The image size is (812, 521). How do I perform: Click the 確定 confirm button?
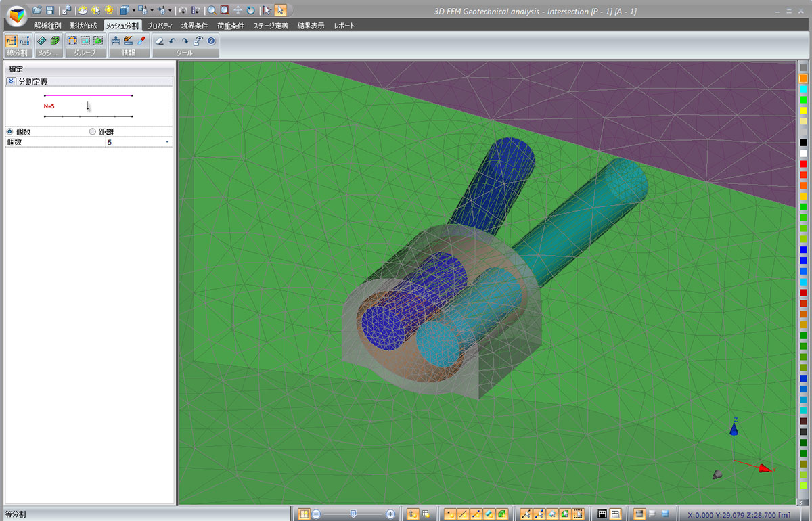pyautogui.click(x=16, y=69)
